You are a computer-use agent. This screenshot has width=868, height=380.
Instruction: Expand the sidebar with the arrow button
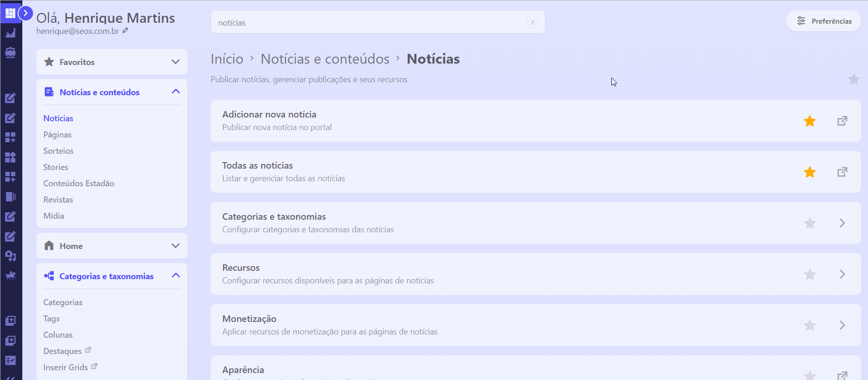[x=26, y=13]
